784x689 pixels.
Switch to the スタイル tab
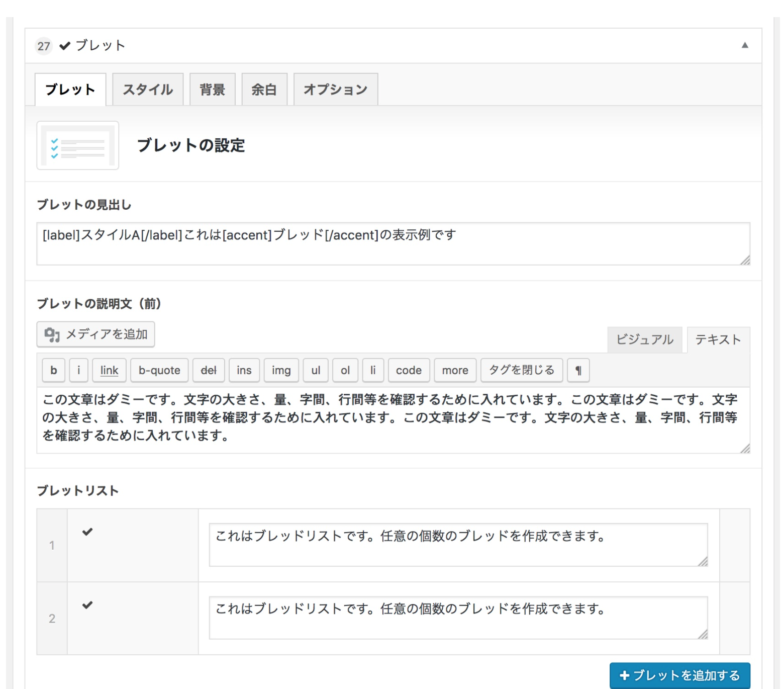[148, 90]
